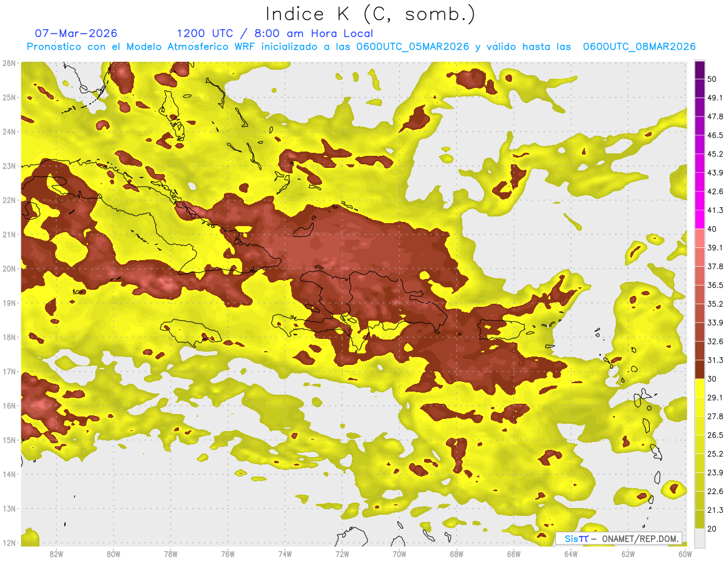Click the colorbar value "21.3"
Viewport: 728px width, 562px height.
click(715, 510)
